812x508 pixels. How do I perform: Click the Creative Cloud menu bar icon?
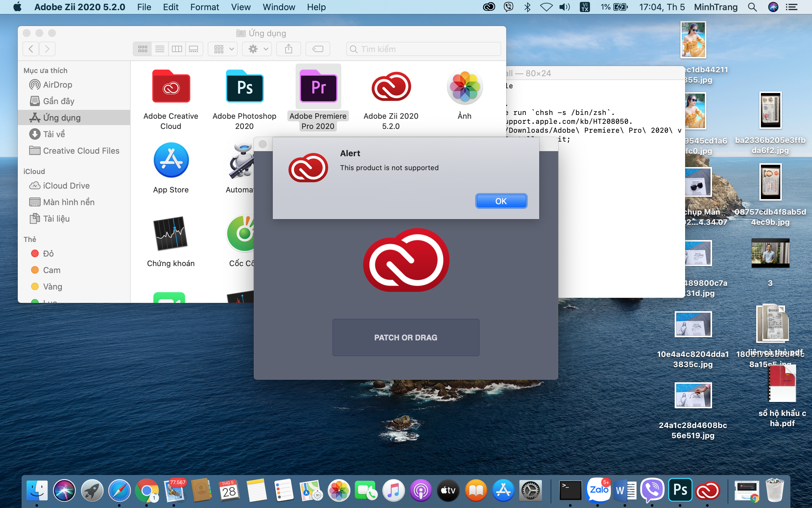(489, 7)
